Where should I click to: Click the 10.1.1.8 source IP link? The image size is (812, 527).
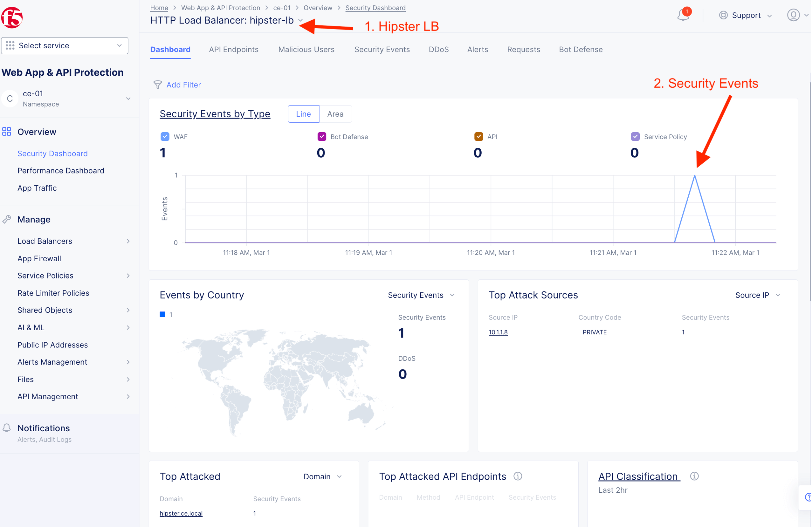pos(498,332)
